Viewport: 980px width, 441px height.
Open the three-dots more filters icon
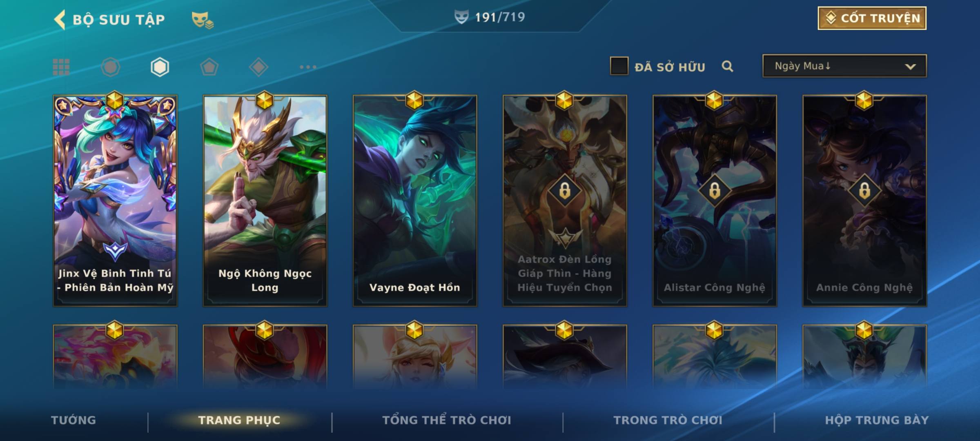[308, 67]
